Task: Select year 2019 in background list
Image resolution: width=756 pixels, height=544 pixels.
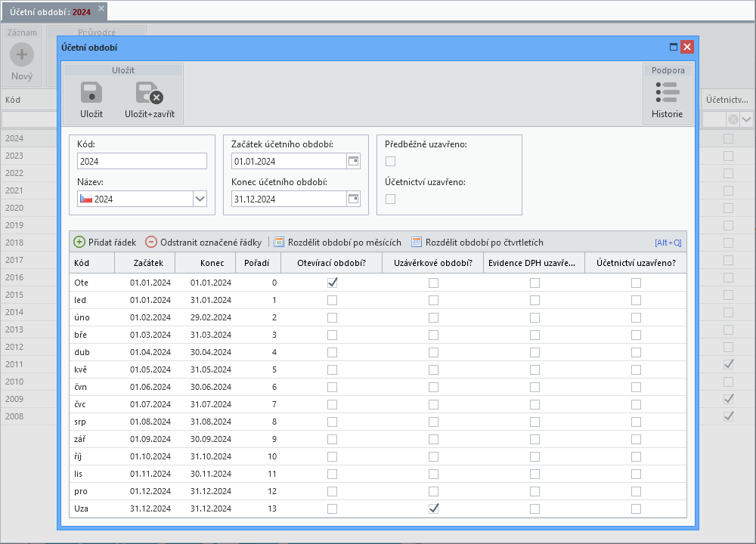Action: (x=14, y=225)
